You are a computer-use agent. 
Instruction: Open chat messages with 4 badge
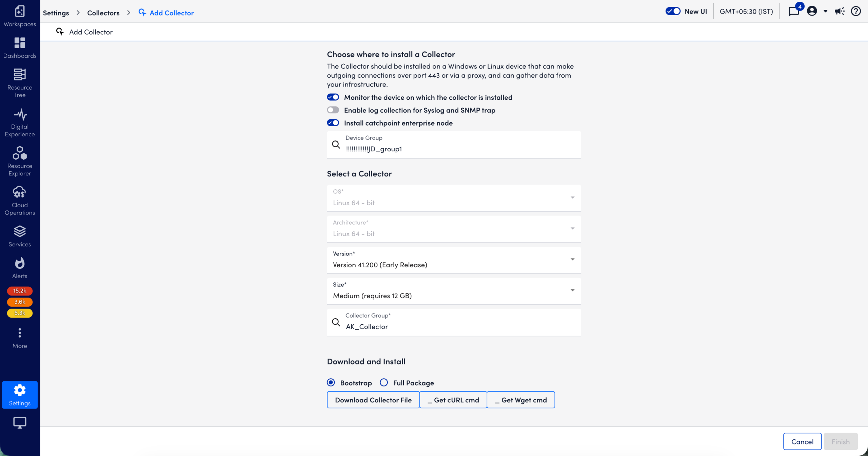tap(794, 11)
